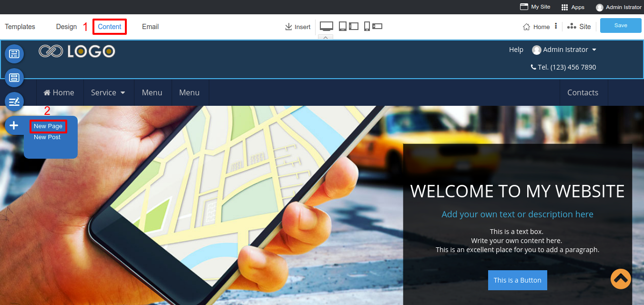Select New Page from the add menu
This screenshot has width=644, height=305.
click(x=48, y=126)
